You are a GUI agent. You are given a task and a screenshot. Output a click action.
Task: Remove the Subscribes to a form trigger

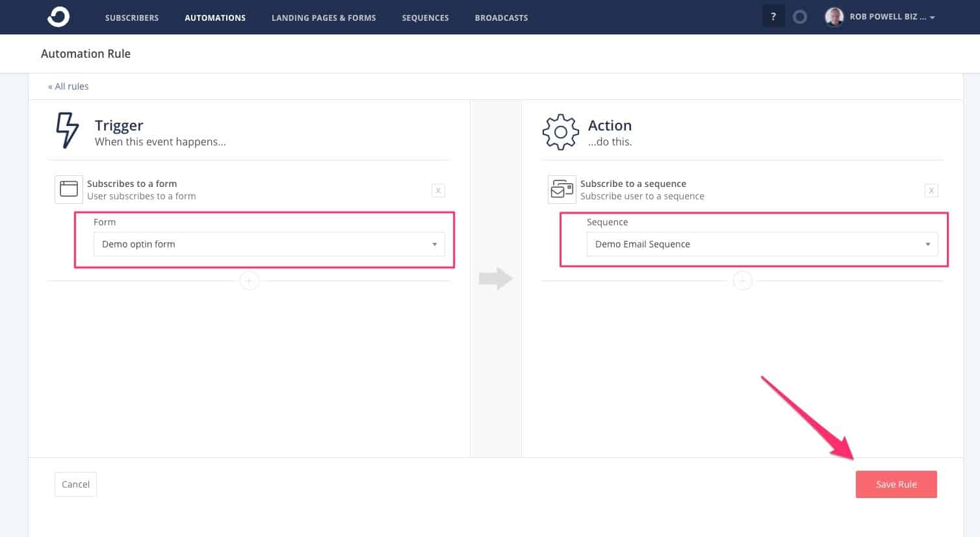coord(439,190)
